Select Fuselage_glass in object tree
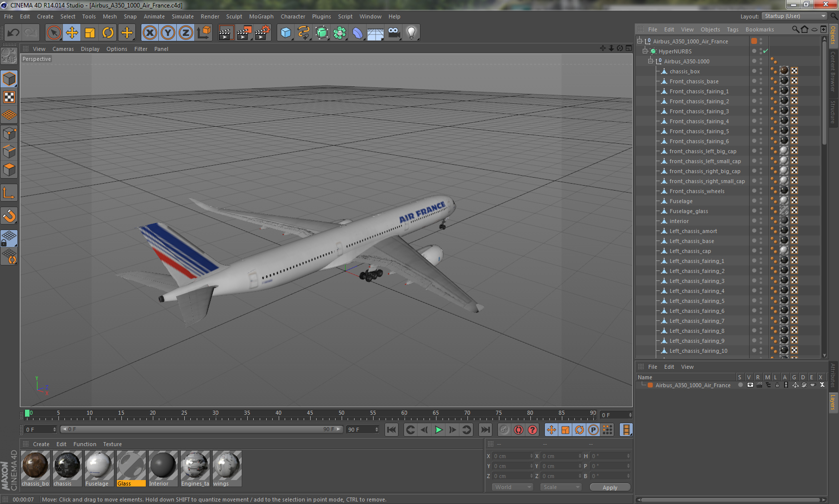 tap(689, 211)
